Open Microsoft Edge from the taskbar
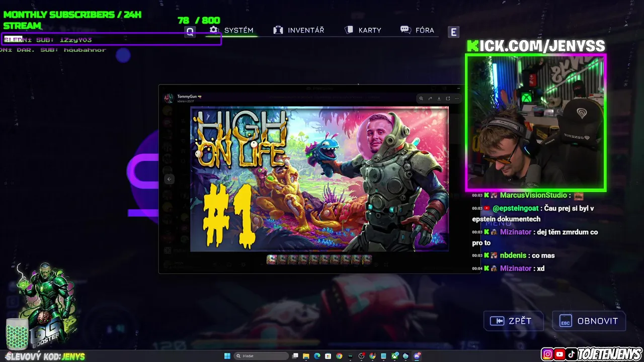 [317, 356]
